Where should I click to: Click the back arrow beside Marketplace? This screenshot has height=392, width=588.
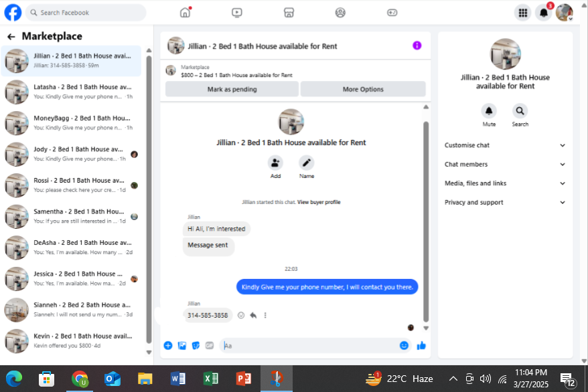pos(11,36)
